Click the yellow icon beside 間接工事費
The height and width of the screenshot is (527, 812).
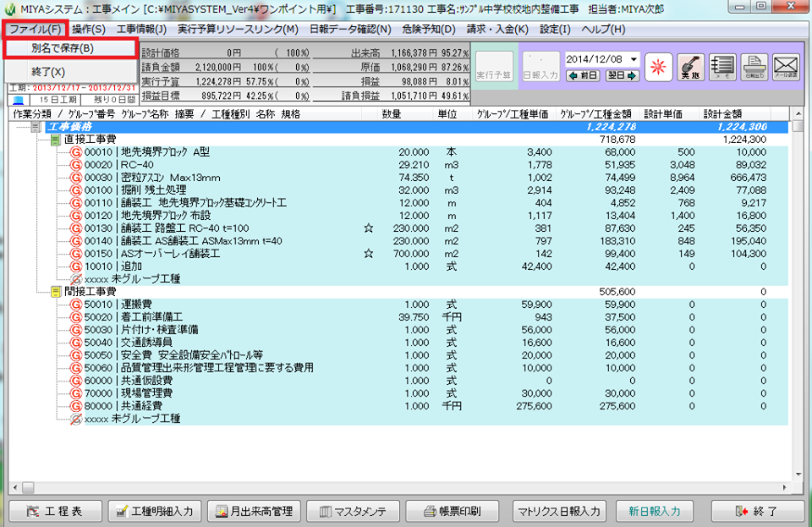tap(56, 292)
